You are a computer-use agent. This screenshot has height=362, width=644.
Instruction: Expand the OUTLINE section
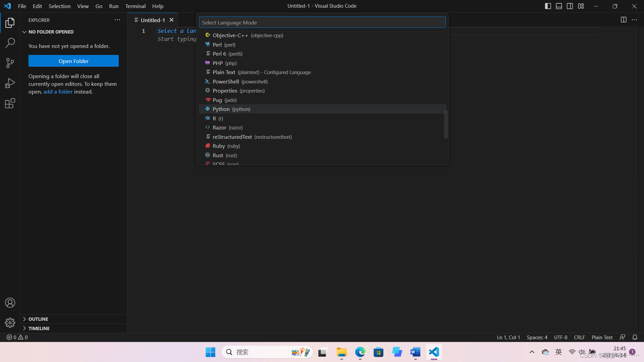tap(38, 319)
